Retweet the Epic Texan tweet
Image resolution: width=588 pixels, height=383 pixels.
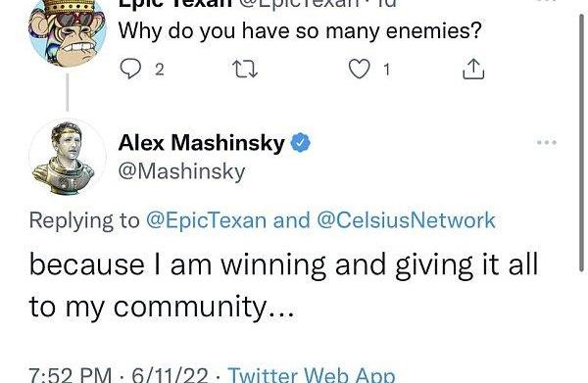tap(245, 70)
